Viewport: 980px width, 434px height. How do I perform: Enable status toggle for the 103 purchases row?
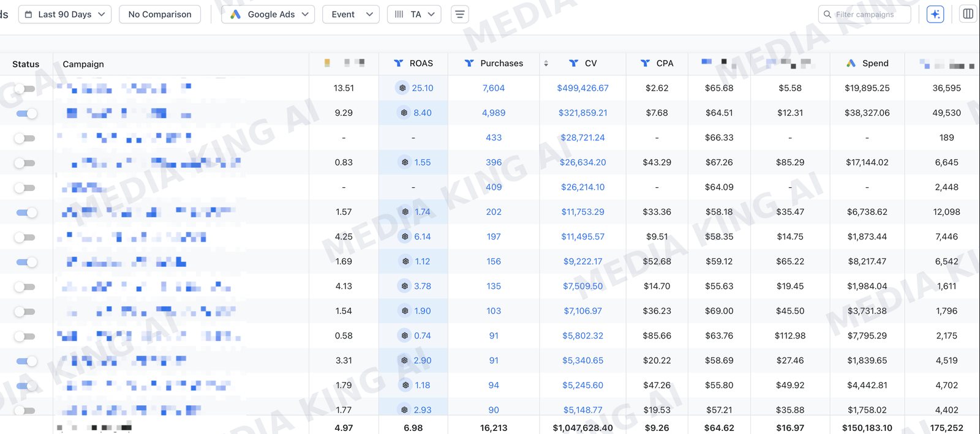24,312
